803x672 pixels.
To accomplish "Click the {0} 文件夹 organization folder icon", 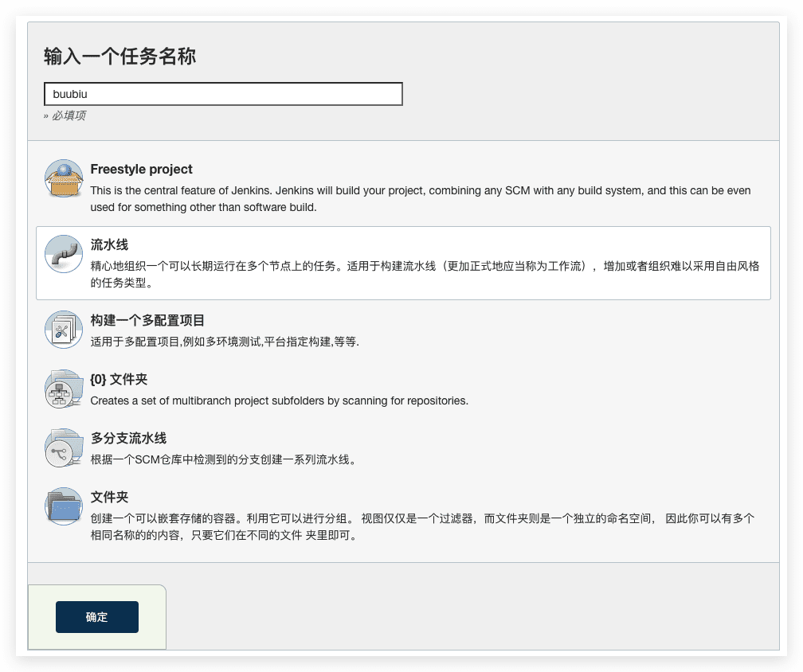I will (x=64, y=389).
